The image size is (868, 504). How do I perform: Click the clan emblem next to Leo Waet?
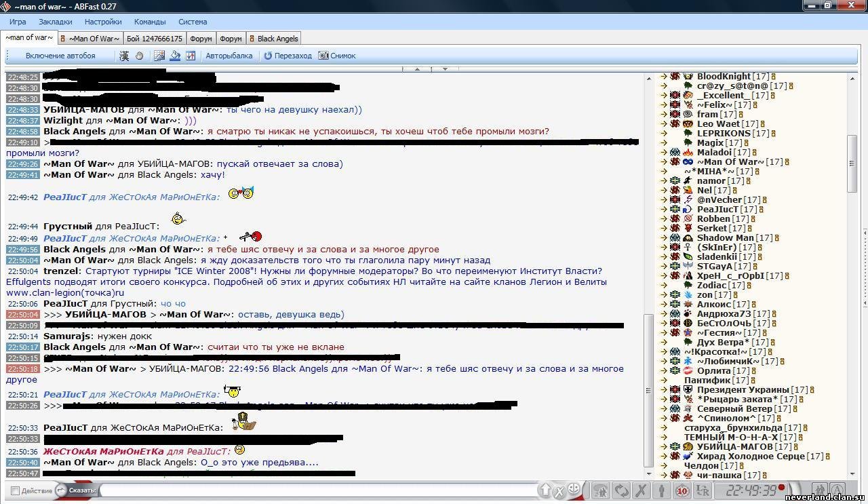(688, 124)
